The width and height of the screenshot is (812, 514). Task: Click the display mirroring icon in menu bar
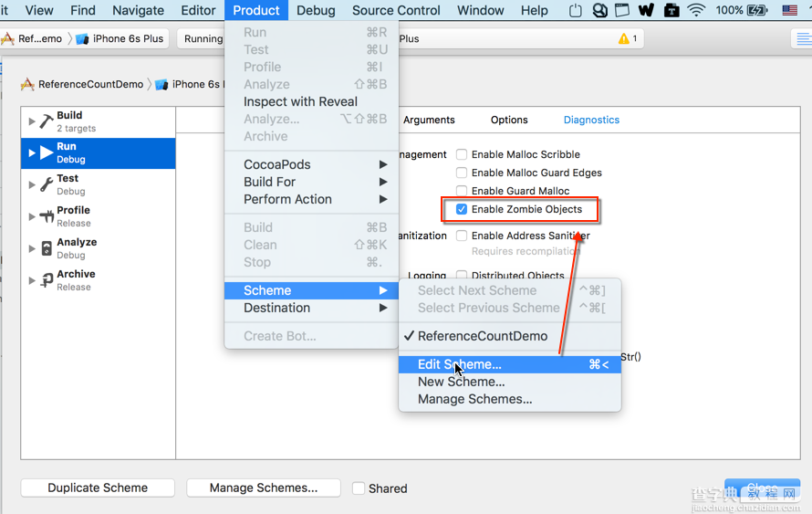coord(622,10)
